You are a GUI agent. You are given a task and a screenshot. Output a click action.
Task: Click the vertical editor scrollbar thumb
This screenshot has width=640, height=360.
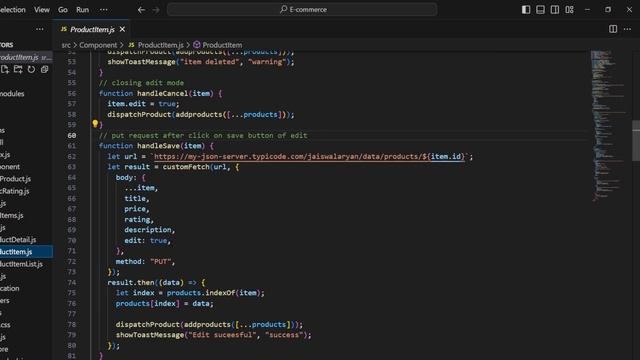(x=636, y=140)
